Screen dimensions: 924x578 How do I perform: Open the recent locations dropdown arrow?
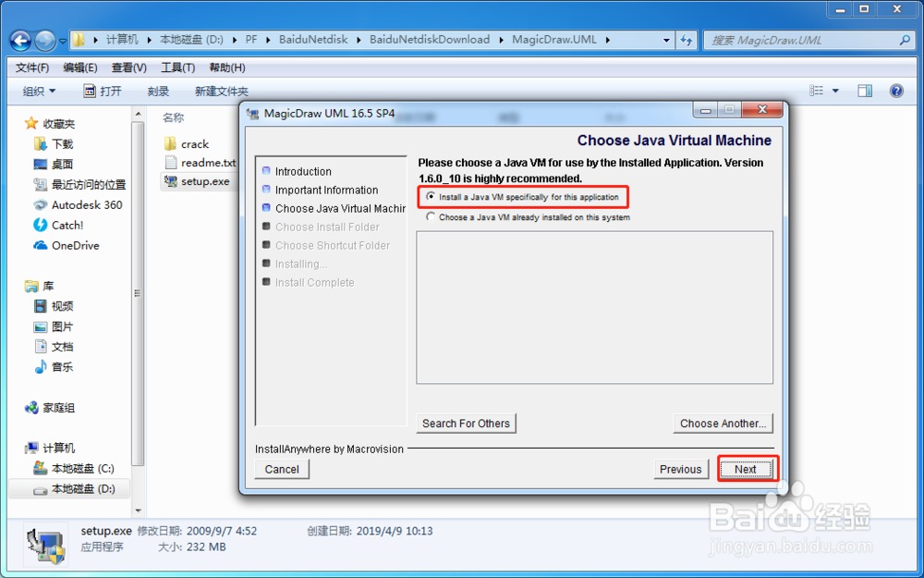click(x=63, y=42)
